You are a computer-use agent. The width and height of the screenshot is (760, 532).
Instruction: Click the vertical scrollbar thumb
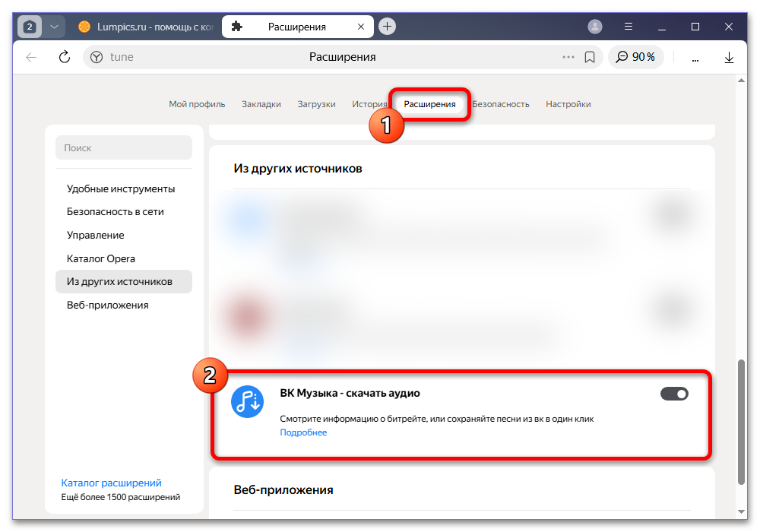coord(740,422)
